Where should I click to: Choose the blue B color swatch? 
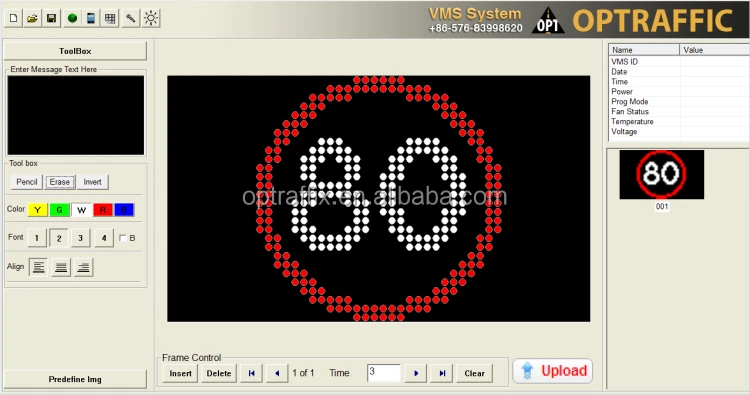[x=124, y=210]
